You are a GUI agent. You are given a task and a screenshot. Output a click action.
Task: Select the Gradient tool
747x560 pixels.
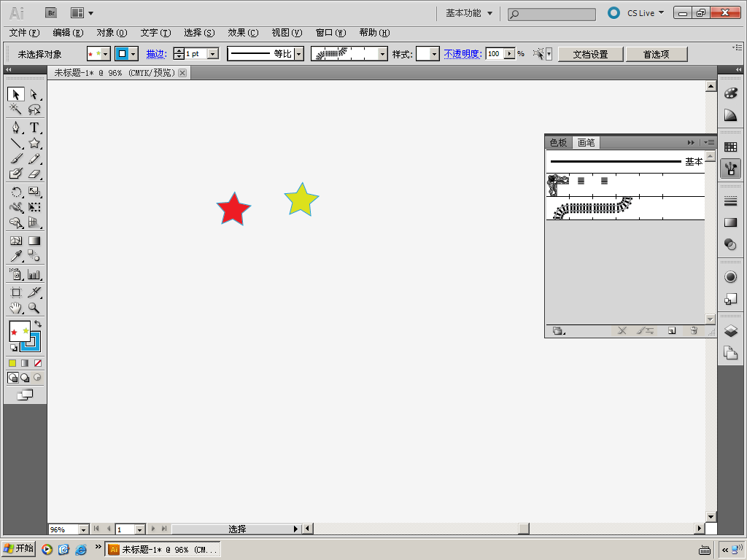point(34,241)
